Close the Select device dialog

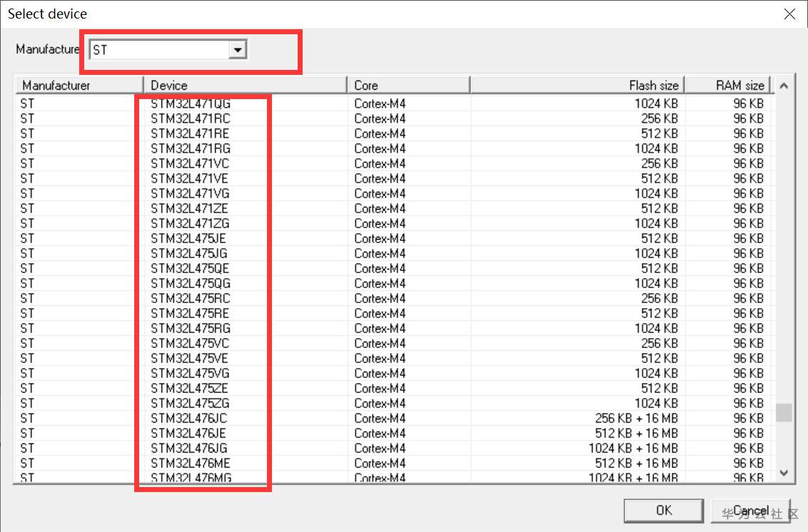[789, 14]
